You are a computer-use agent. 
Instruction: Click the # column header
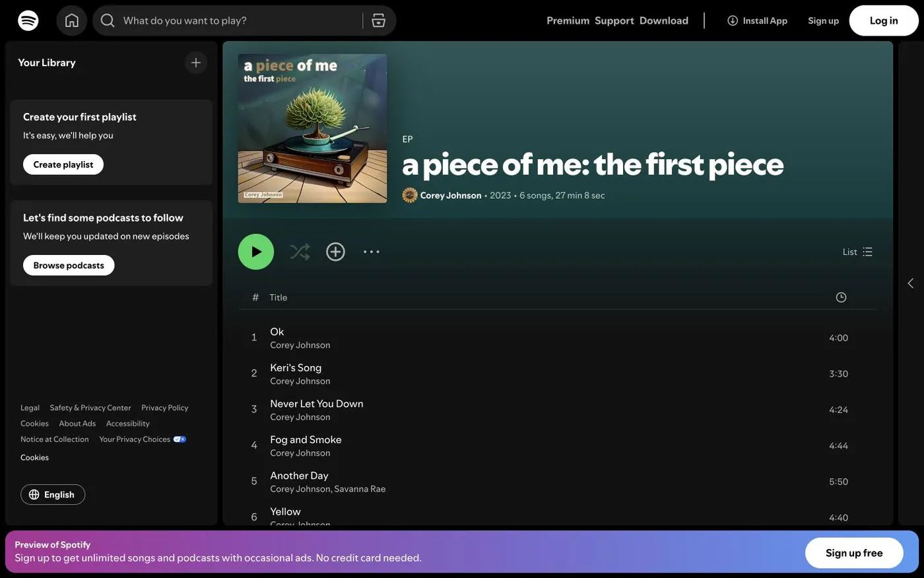pyautogui.click(x=255, y=297)
